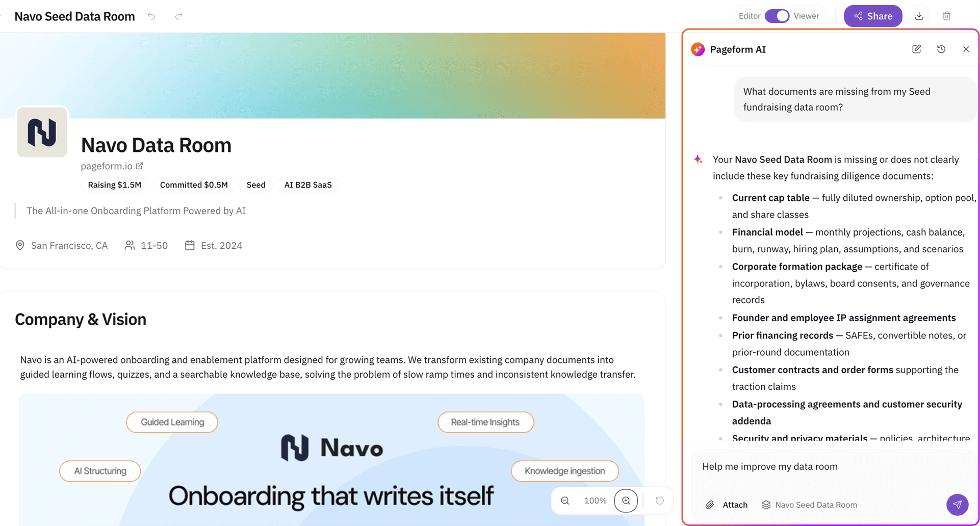Click the Navo Seed Data Room title
Screen dimensions: 980x526
click(74, 16)
